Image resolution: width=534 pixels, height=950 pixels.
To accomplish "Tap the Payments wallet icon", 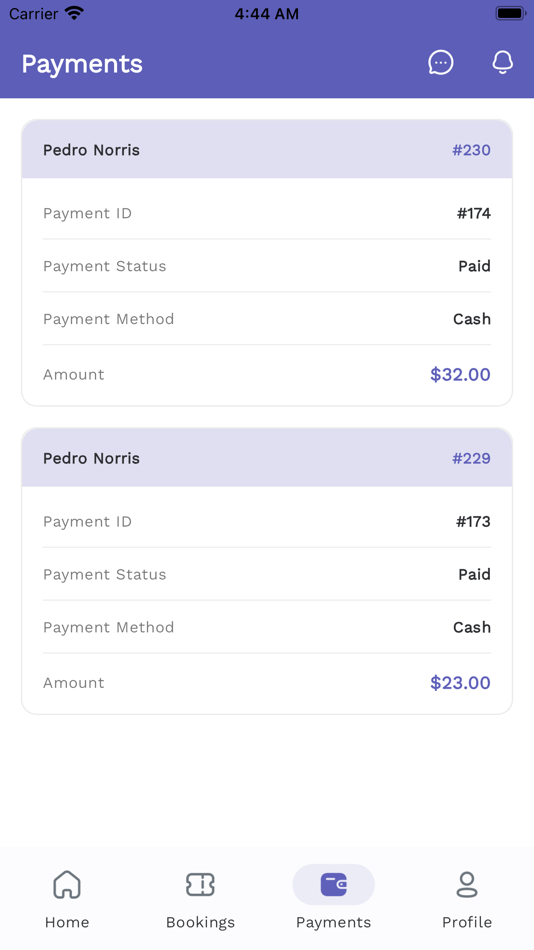I will 333,885.
